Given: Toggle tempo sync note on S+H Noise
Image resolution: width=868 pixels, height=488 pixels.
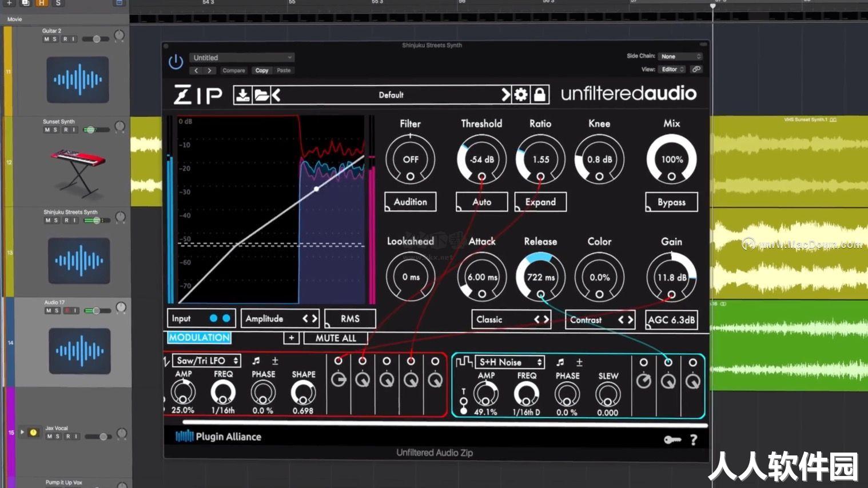Looking at the screenshot, I should click(x=560, y=362).
